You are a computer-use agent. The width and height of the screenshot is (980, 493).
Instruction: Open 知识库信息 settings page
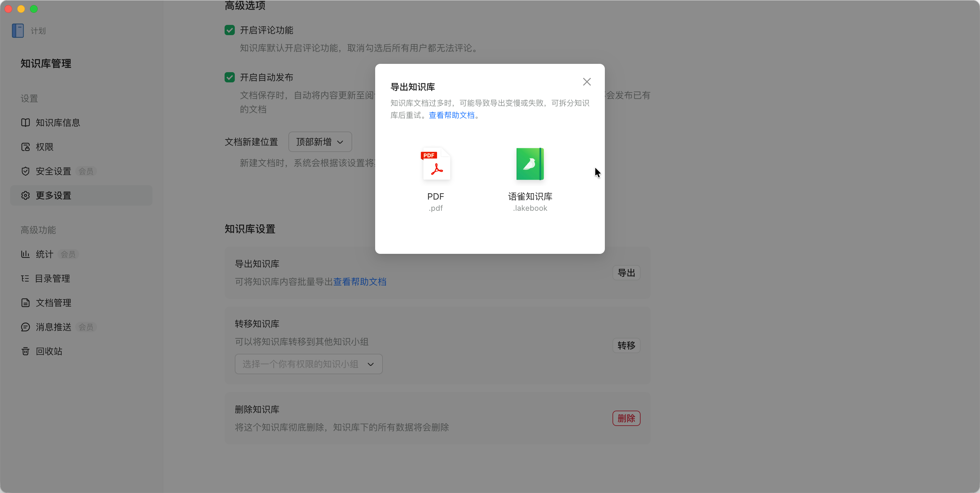[x=81, y=123]
